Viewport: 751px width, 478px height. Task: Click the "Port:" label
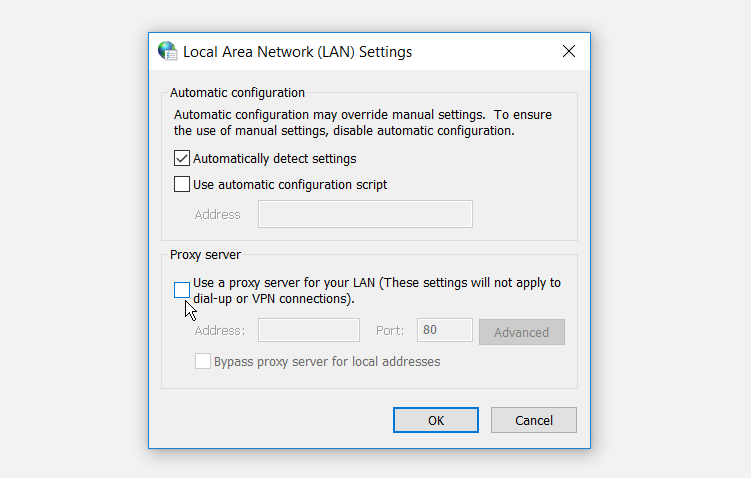tap(389, 331)
